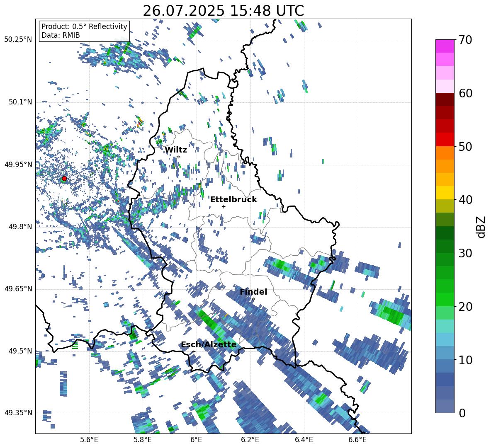Viewport: 491px width, 448px height.
Task: Click the 6°E longitude label
Action: [x=196, y=440]
